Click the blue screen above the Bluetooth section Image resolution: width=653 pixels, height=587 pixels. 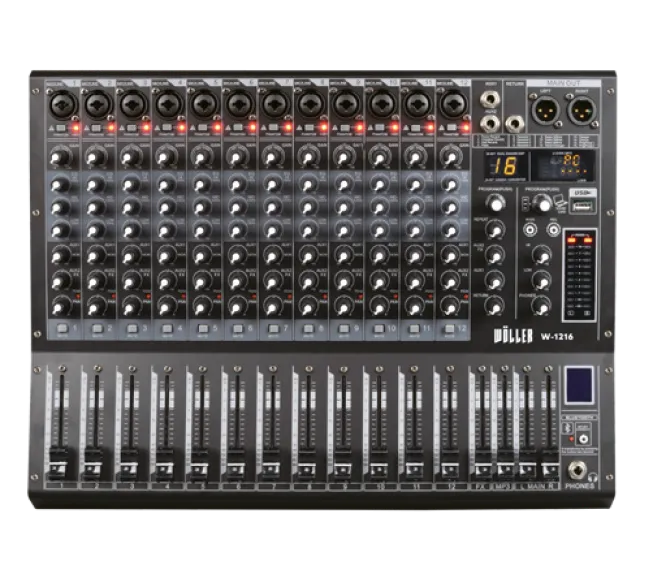tap(579, 385)
